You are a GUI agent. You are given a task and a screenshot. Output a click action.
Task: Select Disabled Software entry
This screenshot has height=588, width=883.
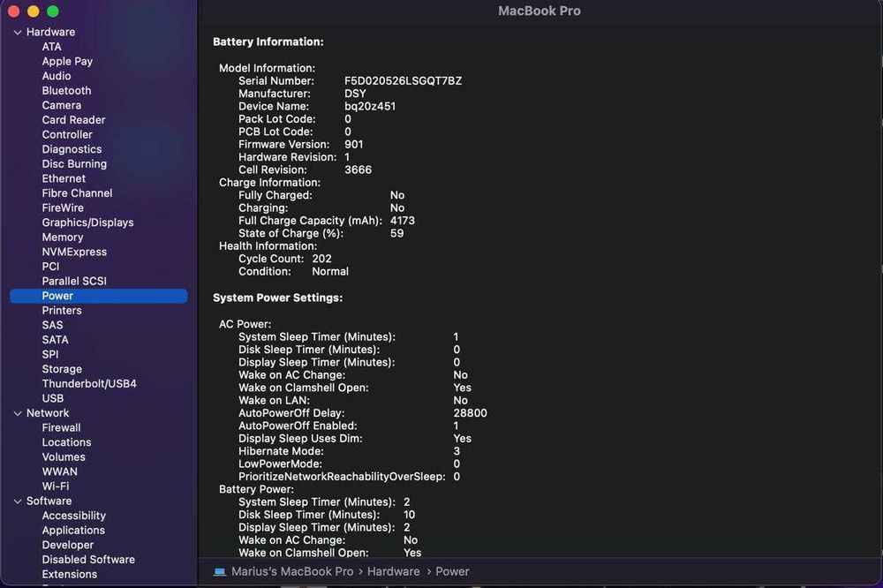(x=88, y=559)
